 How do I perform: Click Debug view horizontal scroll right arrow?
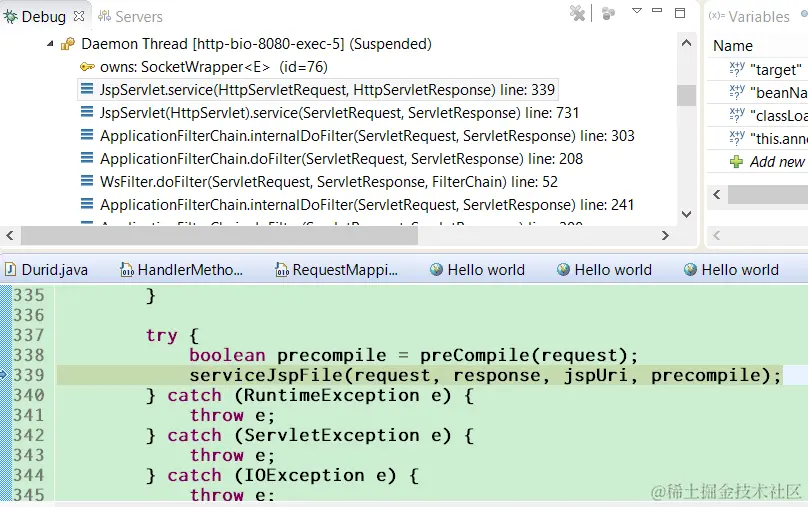click(665, 235)
